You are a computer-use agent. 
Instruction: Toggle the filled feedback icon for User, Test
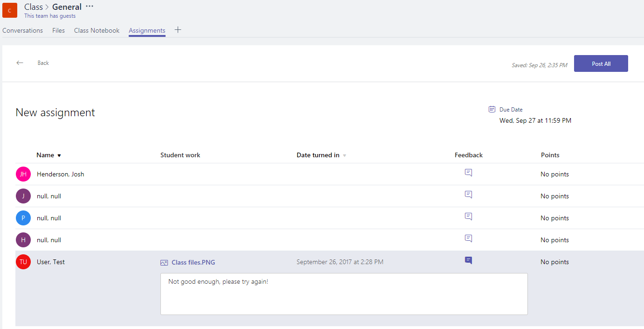469,260
